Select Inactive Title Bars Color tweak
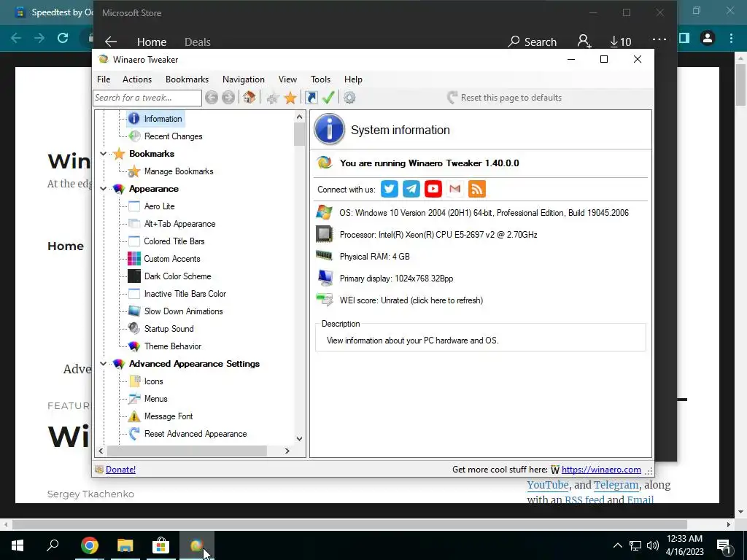This screenshot has width=747, height=560. (x=185, y=294)
